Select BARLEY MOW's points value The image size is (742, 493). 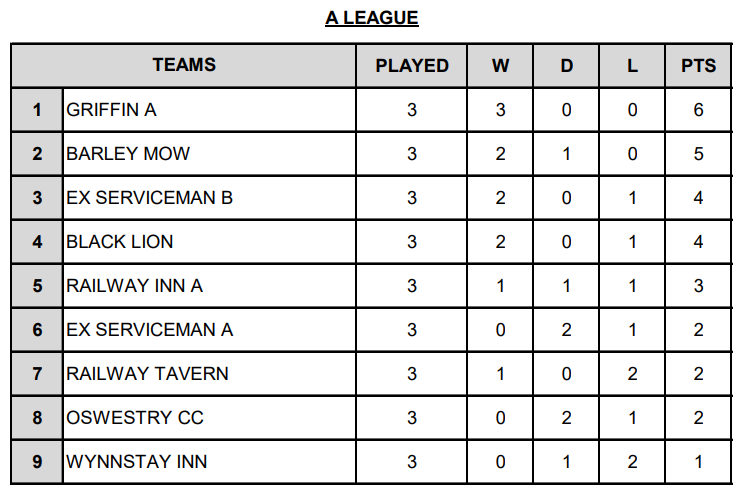click(698, 154)
